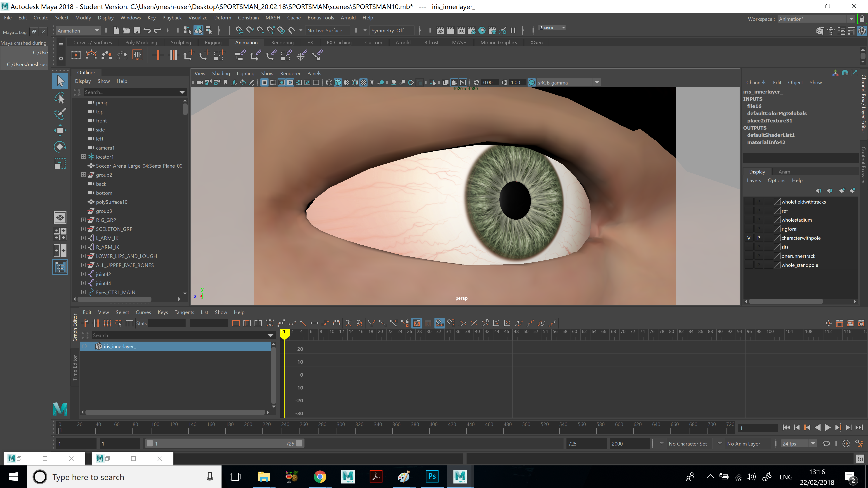Toggle visibility of sits layer
The image size is (868, 488).
(749, 247)
